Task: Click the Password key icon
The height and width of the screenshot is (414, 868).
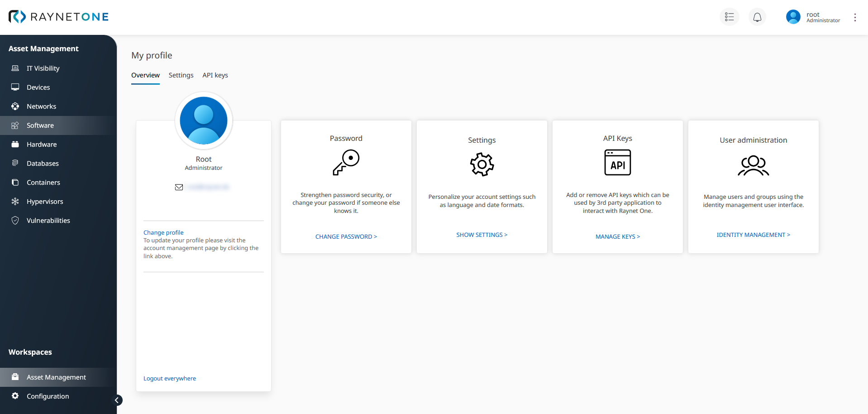Action: pyautogui.click(x=346, y=163)
